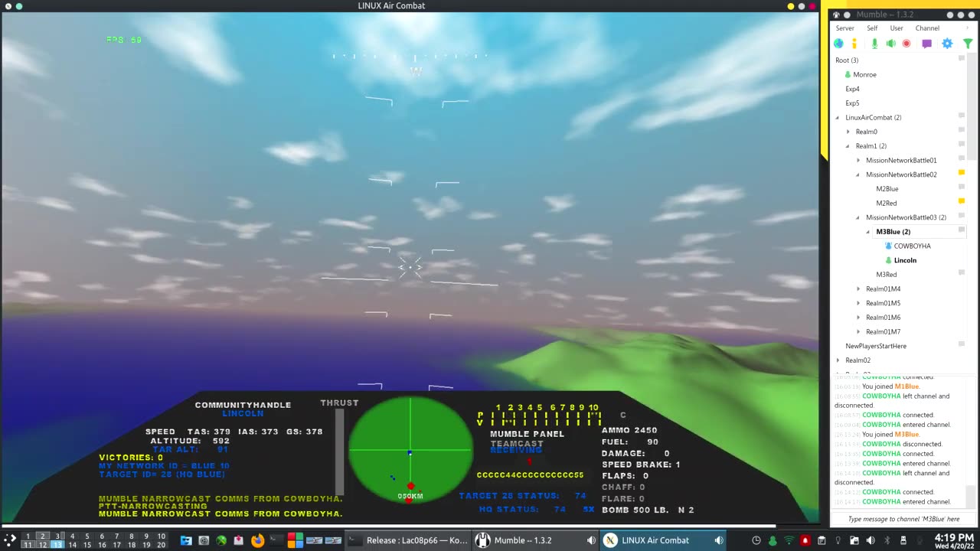The width and height of the screenshot is (980, 551).
Task: Collapse the Realm1 channel
Action: 848,146
